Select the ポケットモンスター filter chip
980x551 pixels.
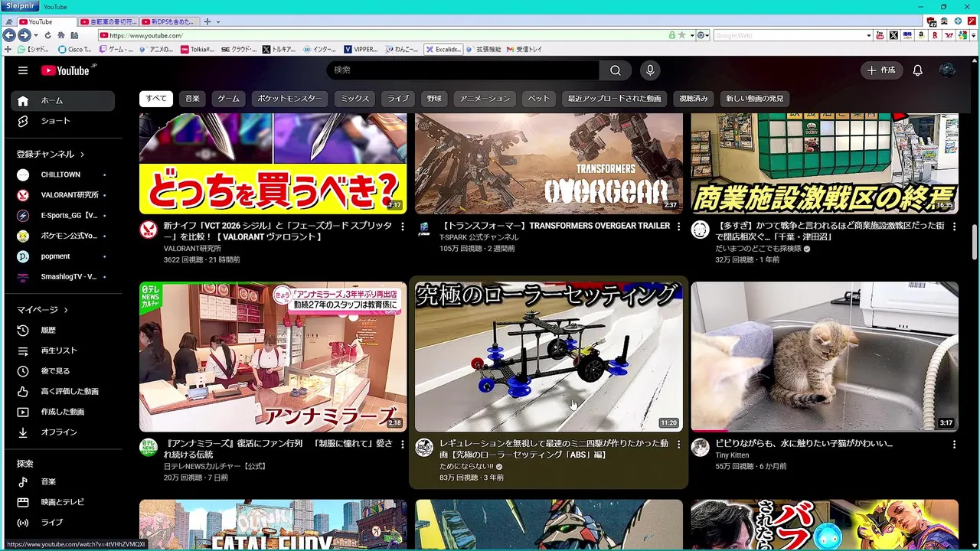(290, 99)
